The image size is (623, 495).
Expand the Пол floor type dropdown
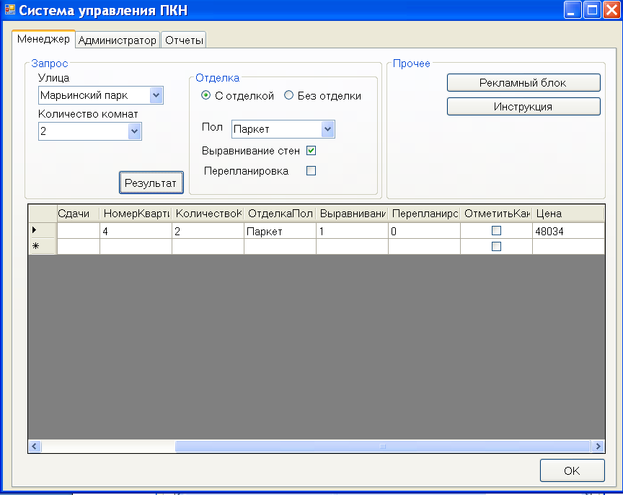point(328,129)
